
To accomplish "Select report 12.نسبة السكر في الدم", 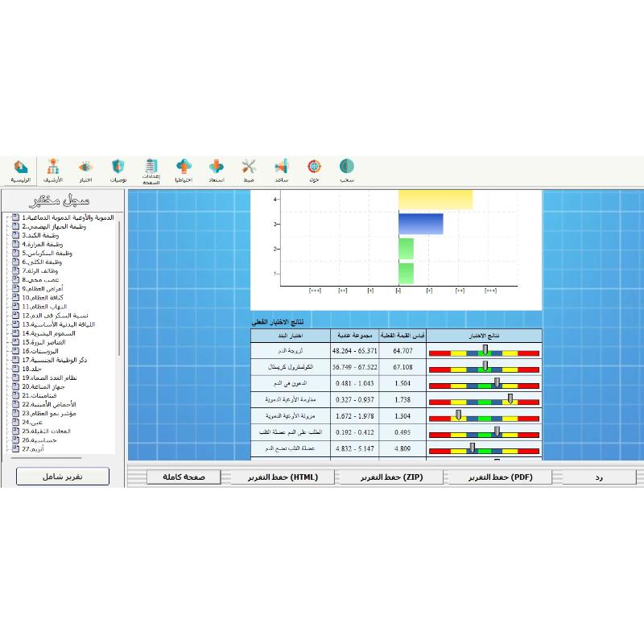I will (x=55, y=316).
